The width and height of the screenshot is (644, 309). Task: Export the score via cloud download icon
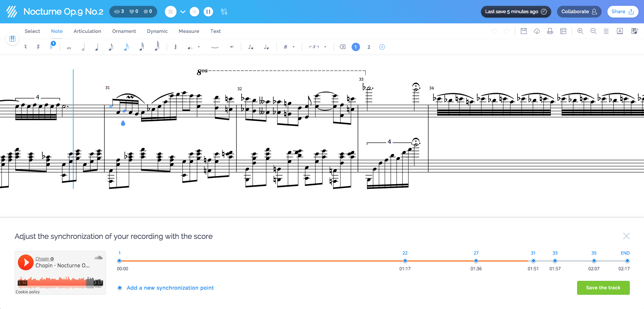tap(537, 31)
